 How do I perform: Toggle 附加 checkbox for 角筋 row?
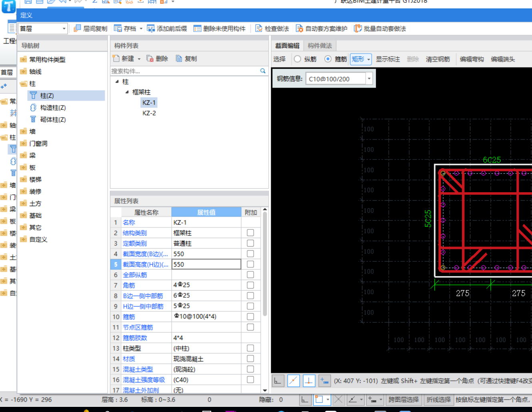pyautogui.click(x=250, y=285)
